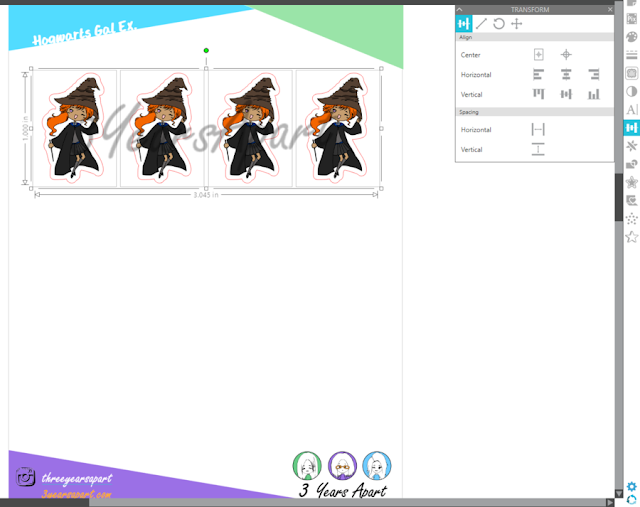Click the scroll right arrow of horizontal scrollbar

tap(610, 503)
